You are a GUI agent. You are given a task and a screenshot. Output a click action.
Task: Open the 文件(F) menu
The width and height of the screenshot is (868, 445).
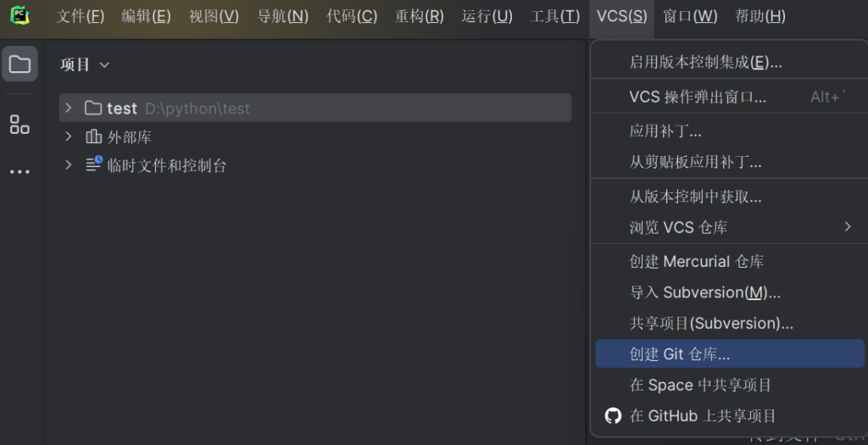point(81,16)
